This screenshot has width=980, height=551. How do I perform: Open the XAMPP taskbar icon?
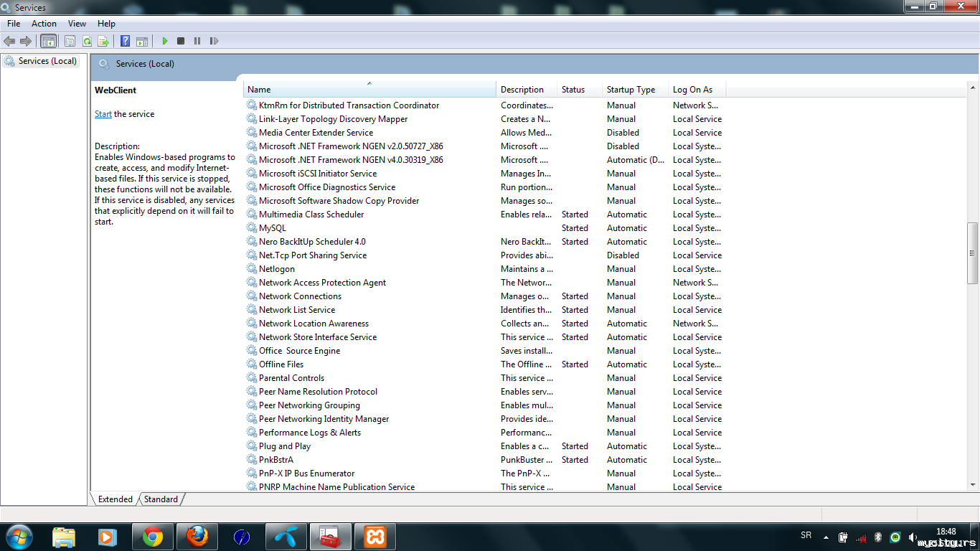(x=374, y=537)
